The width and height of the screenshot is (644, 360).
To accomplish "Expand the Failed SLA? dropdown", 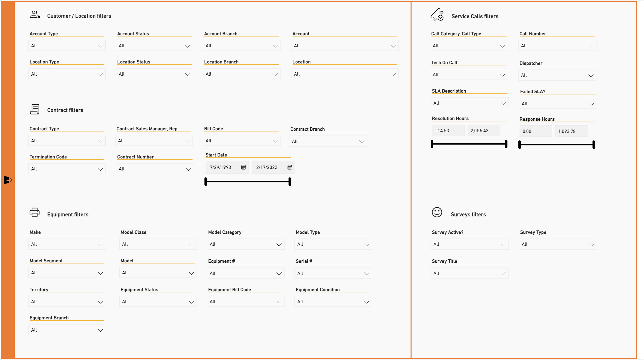I will point(558,104).
